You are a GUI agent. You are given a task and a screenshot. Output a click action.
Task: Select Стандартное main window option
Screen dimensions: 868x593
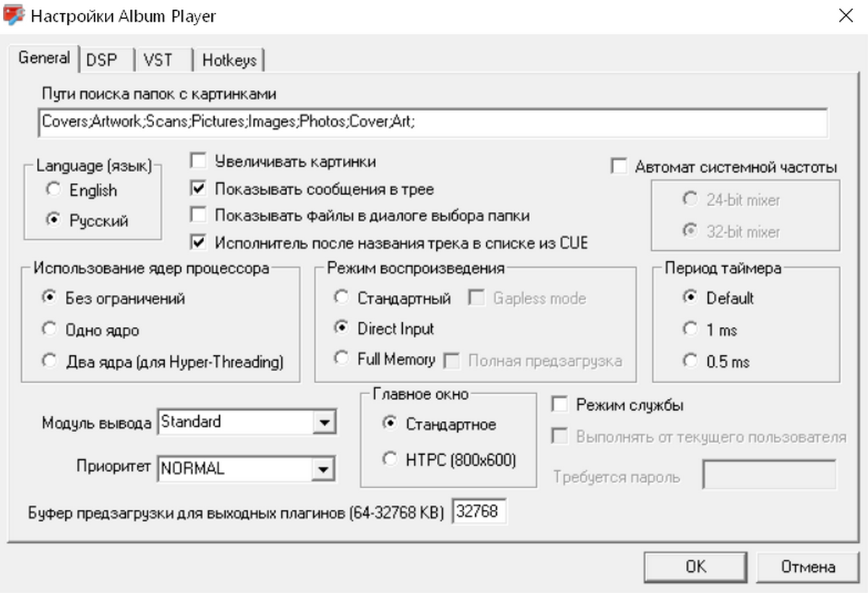tap(440, 425)
